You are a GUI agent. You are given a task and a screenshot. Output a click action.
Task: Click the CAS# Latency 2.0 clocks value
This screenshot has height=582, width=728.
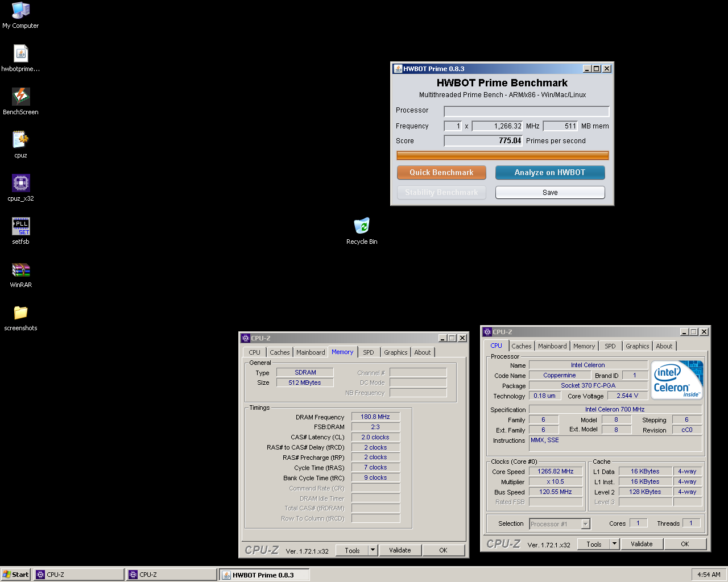(x=375, y=437)
